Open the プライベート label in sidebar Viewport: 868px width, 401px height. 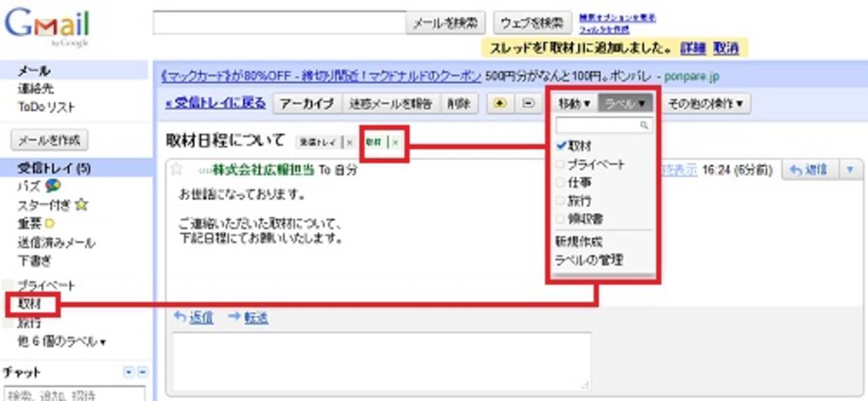point(46,286)
